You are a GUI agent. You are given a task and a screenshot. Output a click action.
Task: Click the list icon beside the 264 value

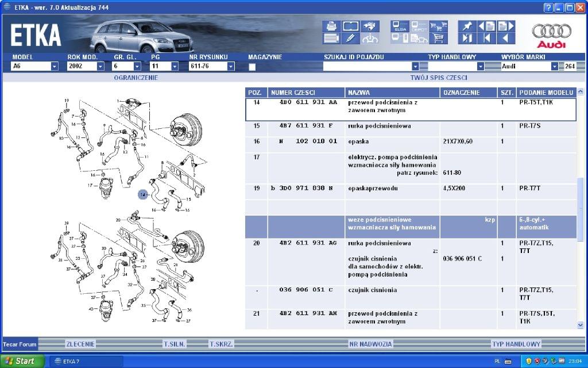coord(562,67)
